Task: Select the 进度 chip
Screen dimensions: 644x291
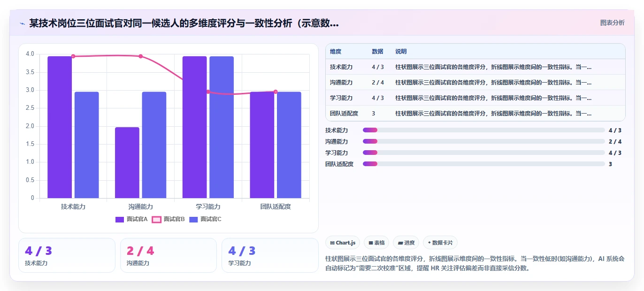Action: (x=406, y=243)
